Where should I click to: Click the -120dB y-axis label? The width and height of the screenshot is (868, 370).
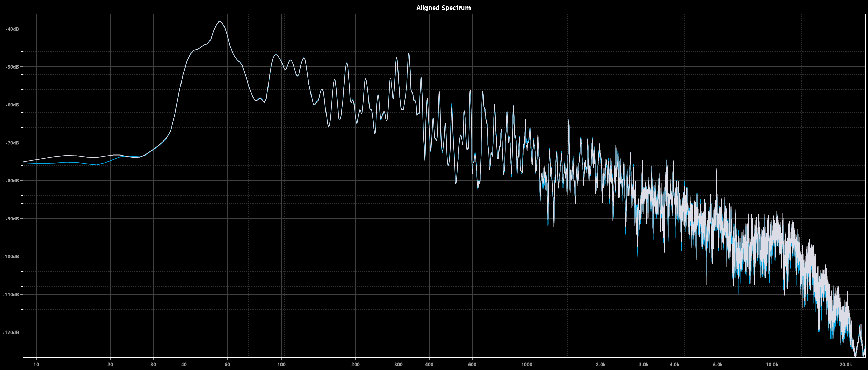coord(11,332)
